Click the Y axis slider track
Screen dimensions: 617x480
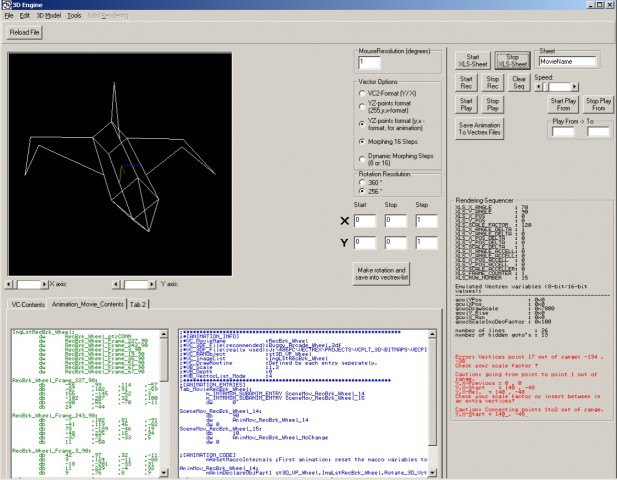click(136, 284)
